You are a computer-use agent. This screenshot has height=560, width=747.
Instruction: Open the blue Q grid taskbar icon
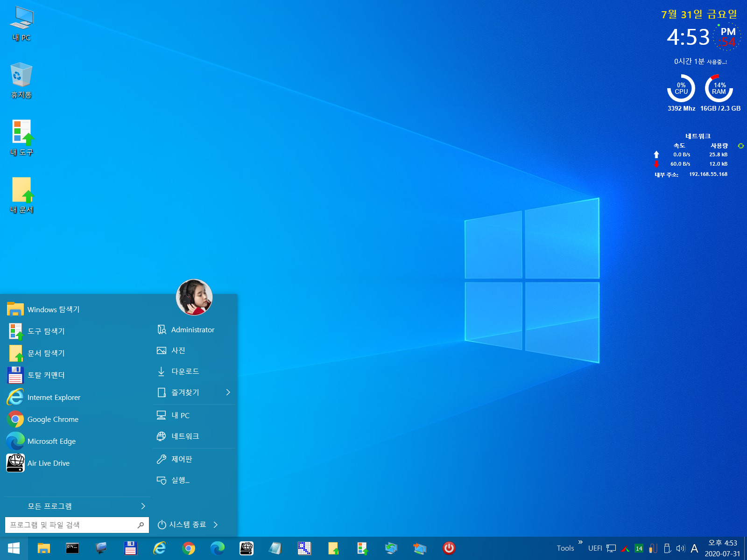point(304,548)
